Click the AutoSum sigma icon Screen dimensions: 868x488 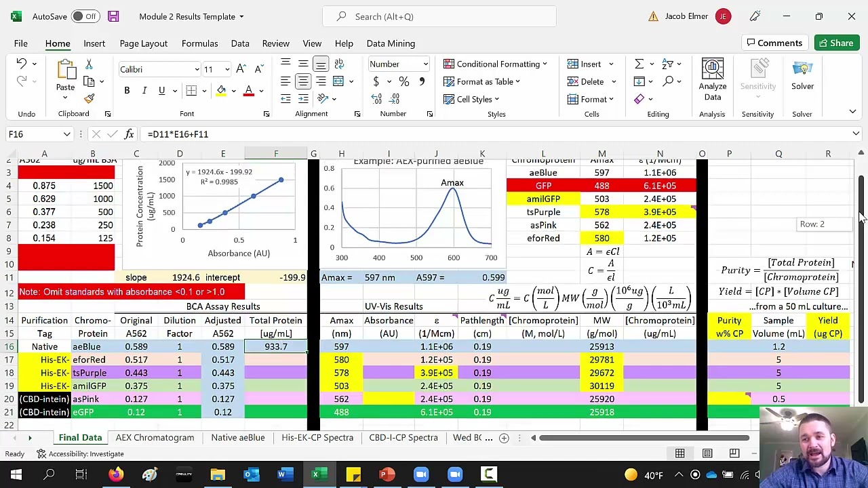(639, 64)
